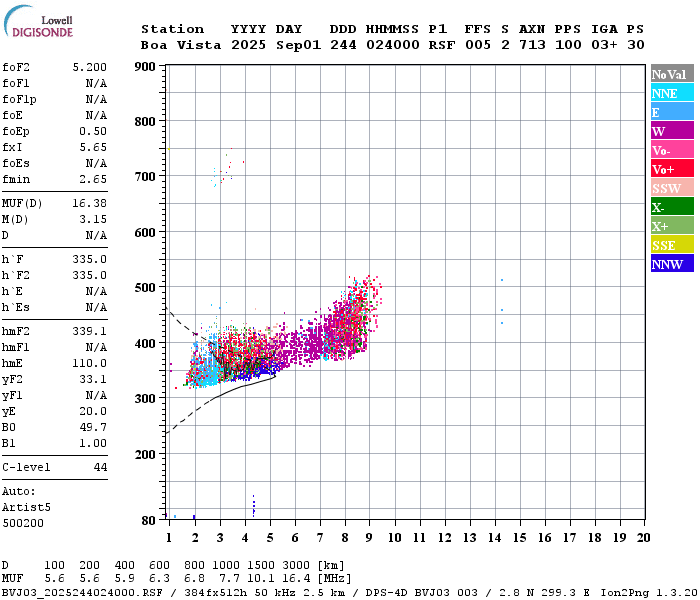Click the Boa Vista station name

point(181,45)
